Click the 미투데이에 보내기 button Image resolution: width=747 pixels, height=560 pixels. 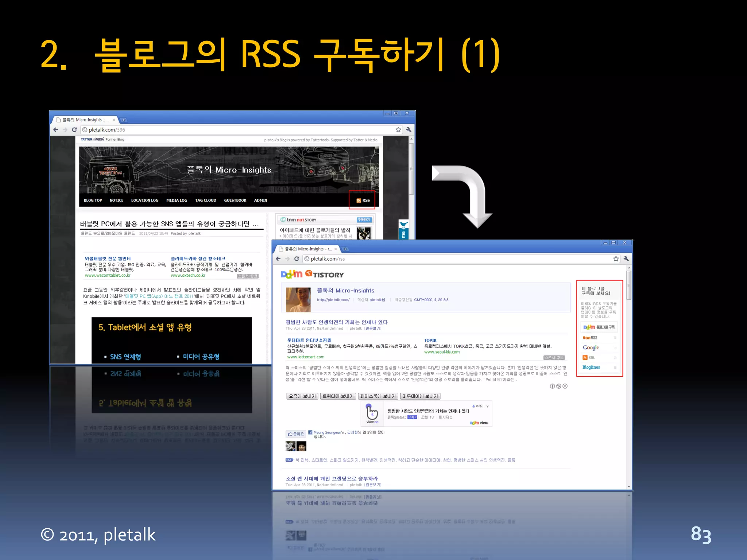click(420, 396)
